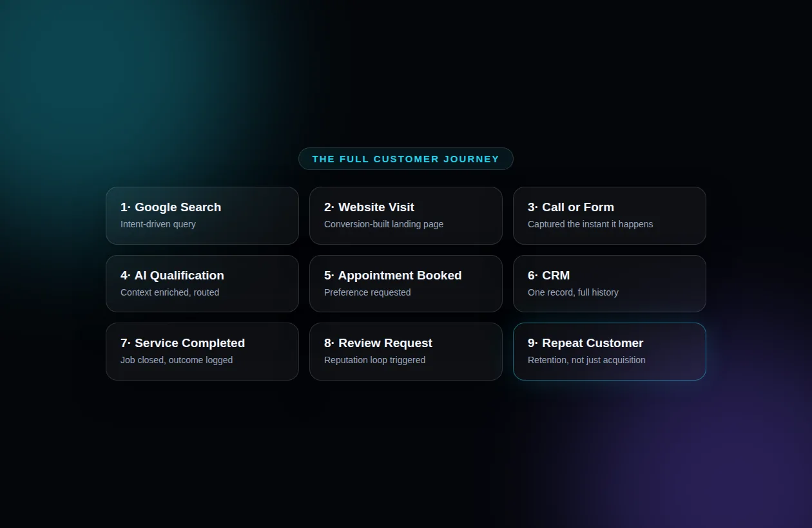Viewport: 812px width, 528px height.
Task: Select the '1· Google Search' card
Action: tap(202, 216)
